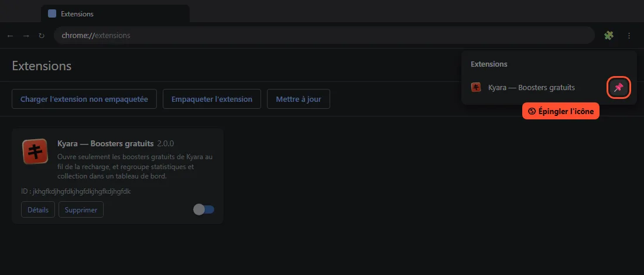Click the Kyara extension description text
The height and width of the screenshot is (275, 644).
(x=135, y=167)
